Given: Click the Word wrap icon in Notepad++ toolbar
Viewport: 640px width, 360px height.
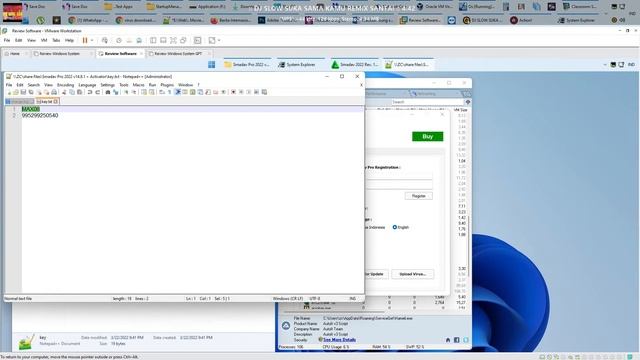Looking at the screenshot, I should [161, 92].
